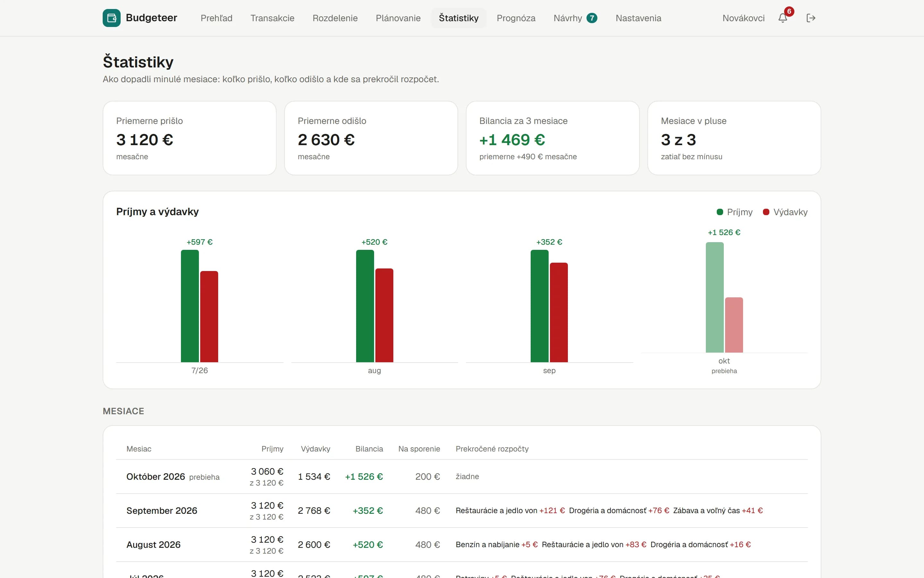
Task: Click the green income bar for 7/26
Action: (190, 306)
